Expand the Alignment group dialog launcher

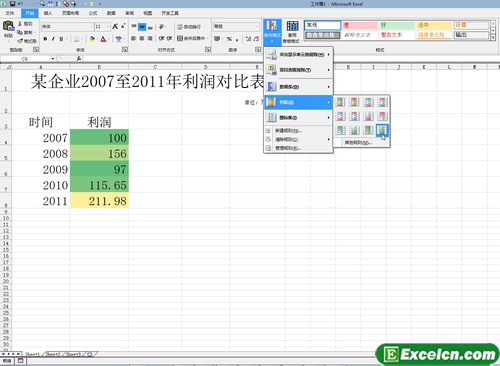coord(207,50)
